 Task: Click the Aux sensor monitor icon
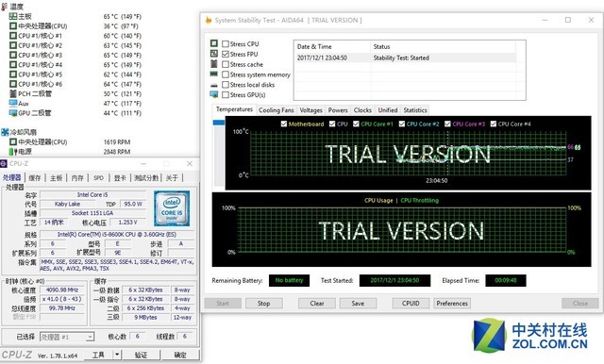tap(12, 103)
